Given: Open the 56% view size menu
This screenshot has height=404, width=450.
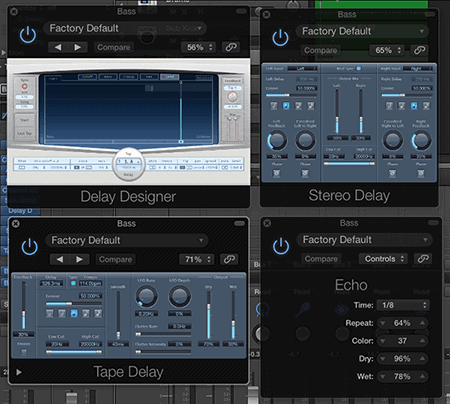Looking at the screenshot, I should coord(199,47).
